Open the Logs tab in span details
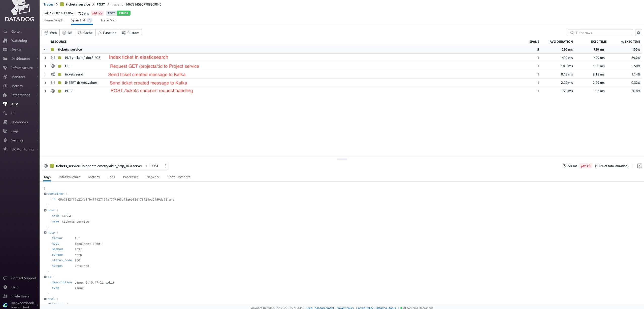 click(x=111, y=177)
